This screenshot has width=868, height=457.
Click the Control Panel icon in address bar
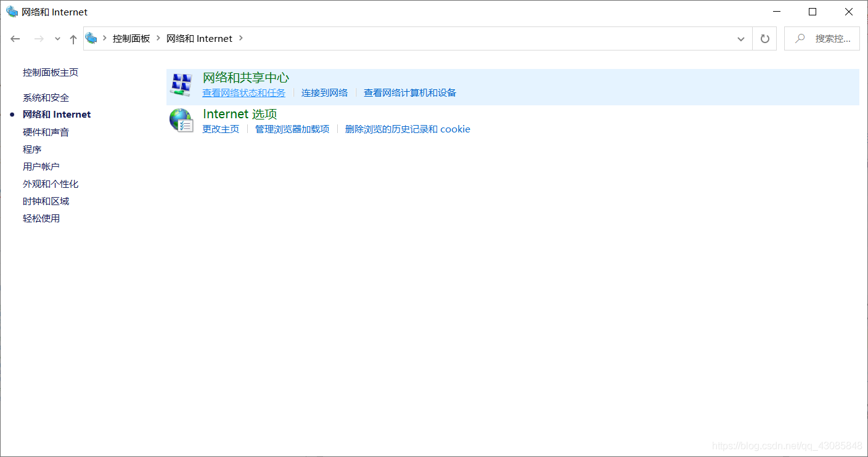92,38
